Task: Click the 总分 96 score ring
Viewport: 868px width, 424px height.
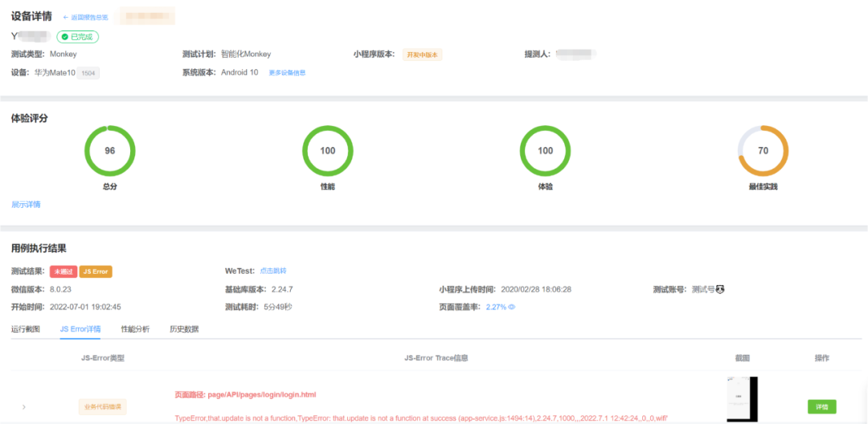Action: click(x=109, y=151)
